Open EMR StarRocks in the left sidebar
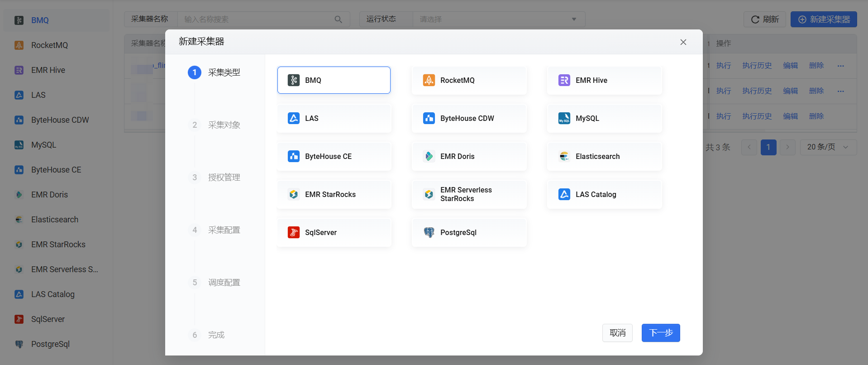The height and width of the screenshot is (365, 868). 56,245
